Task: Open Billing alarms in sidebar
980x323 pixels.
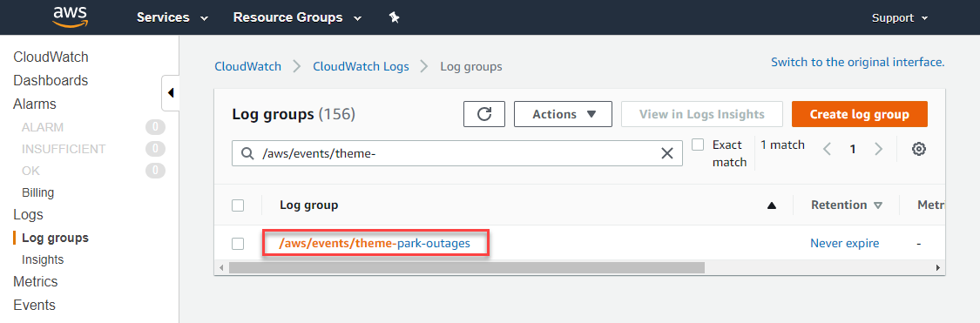Action: pos(38,192)
